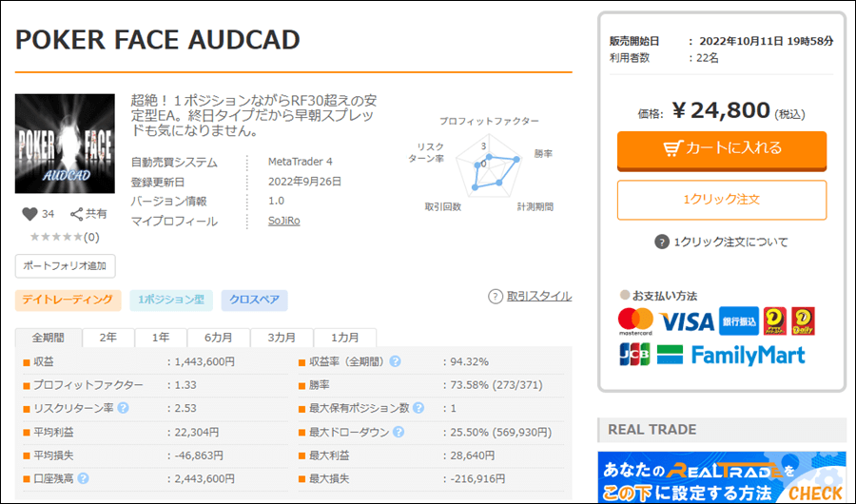856x504 pixels.
Task: Open 1クリック注文について link text
Action: (730, 242)
